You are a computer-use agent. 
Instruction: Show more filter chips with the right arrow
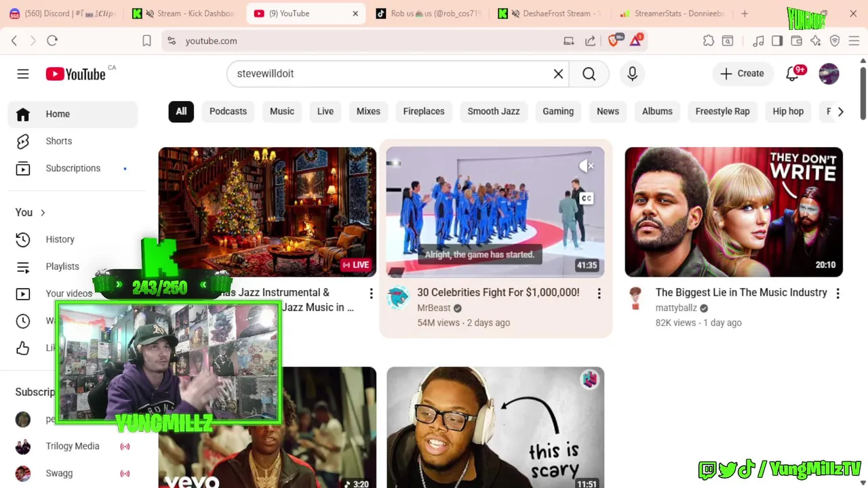840,112
